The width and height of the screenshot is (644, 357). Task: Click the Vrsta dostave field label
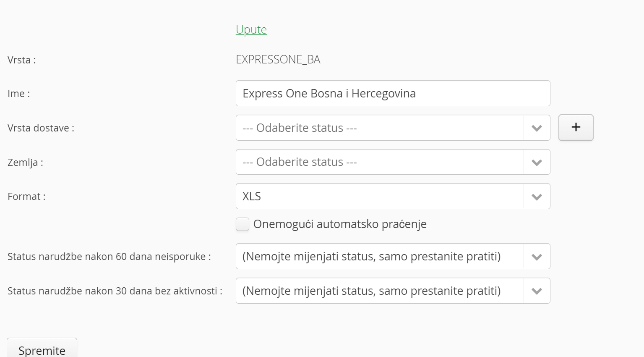[x=41, y=128]
